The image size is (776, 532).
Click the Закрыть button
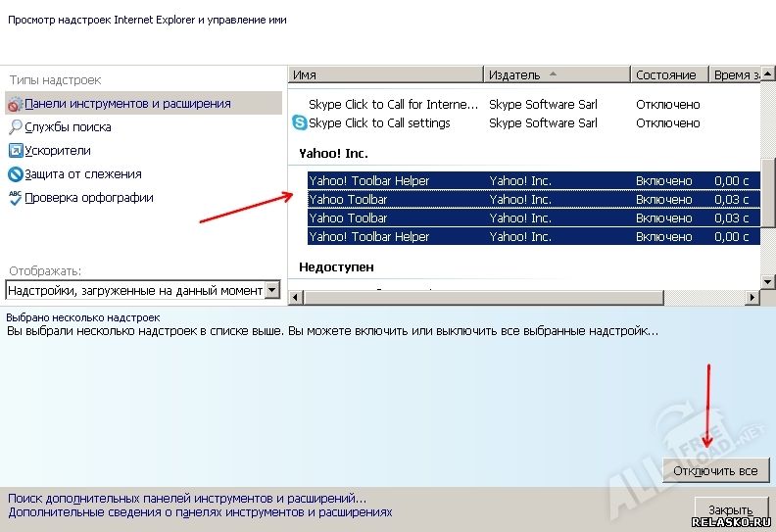[732, 509]
